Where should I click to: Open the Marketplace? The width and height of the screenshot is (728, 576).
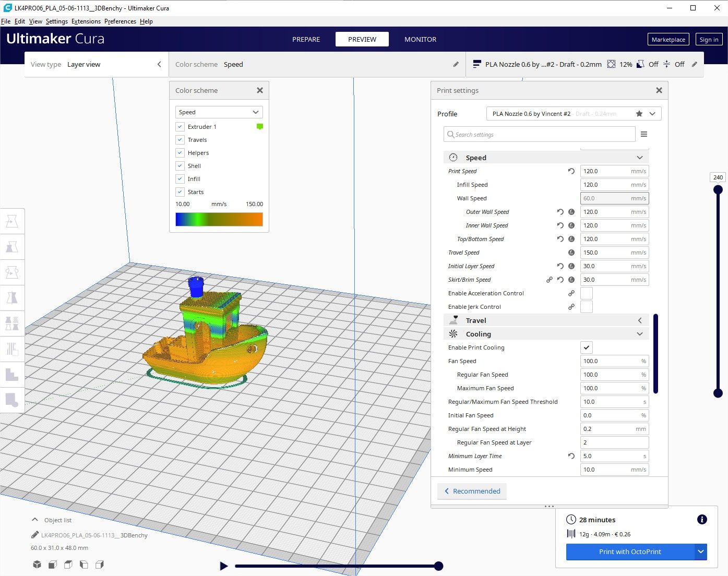click(669, 39)
